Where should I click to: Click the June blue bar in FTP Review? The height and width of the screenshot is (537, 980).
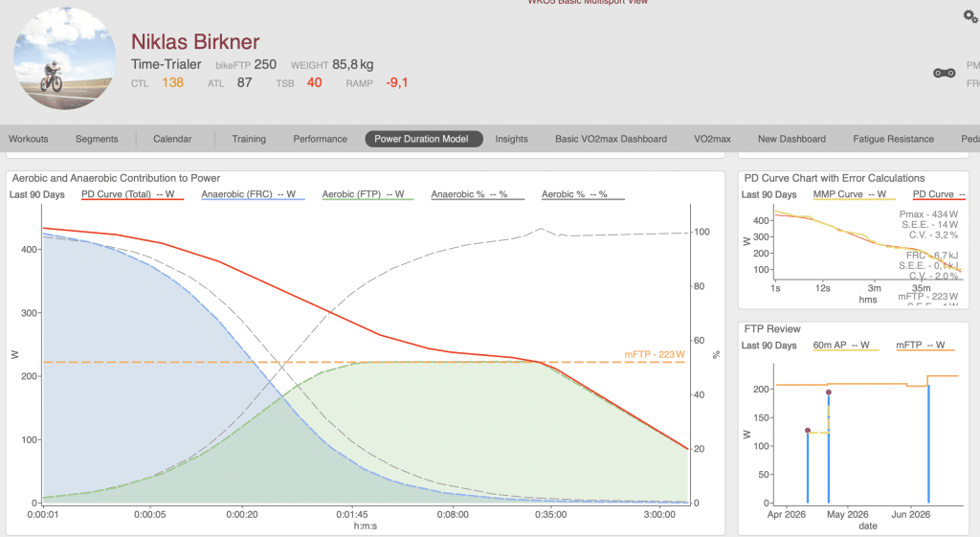[928, 444]
